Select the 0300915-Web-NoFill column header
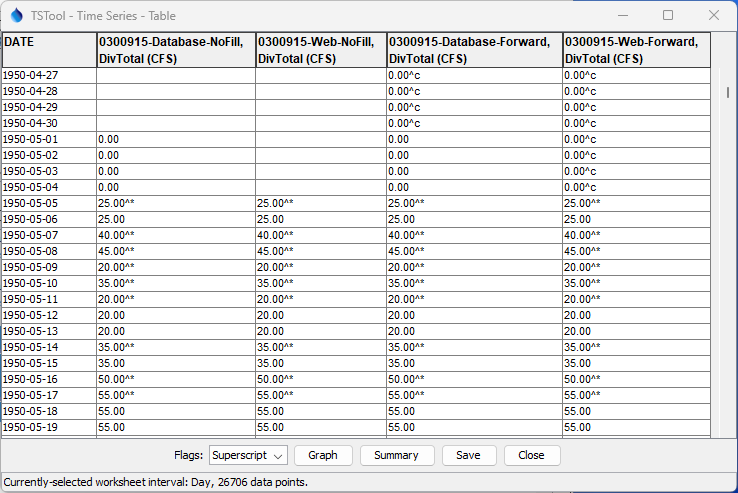Screen dimensions: 738x493 point(321,50)
